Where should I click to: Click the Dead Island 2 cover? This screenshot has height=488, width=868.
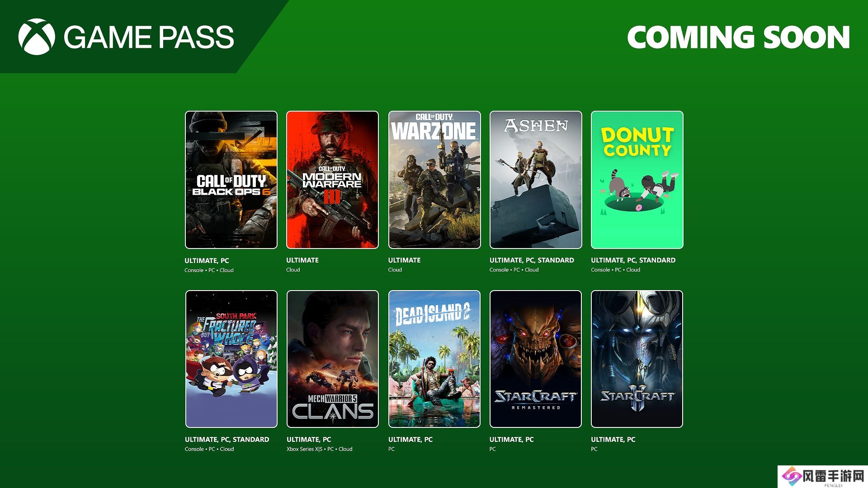(x=434, y=359)
